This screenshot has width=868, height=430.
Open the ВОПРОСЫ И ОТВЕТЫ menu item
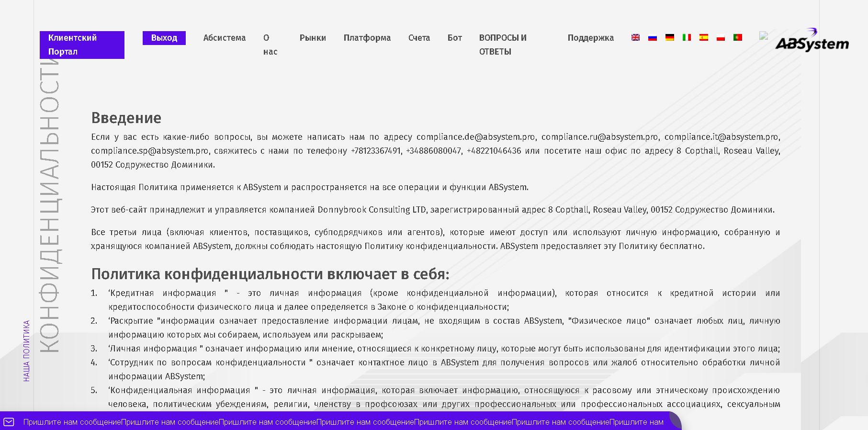pos(503,45)
